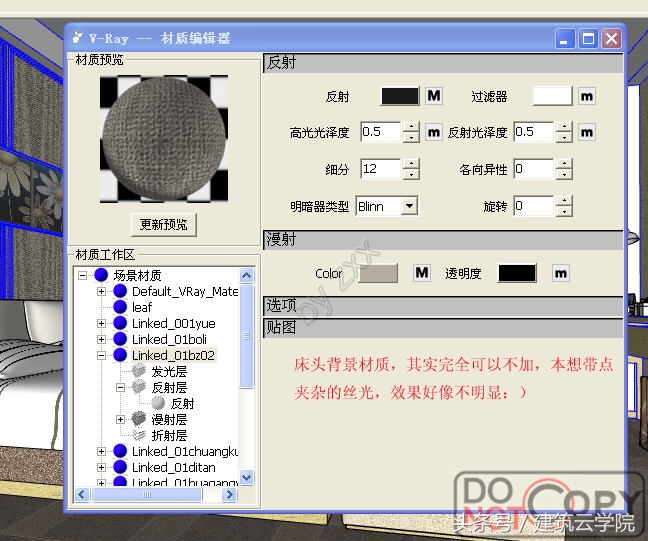Screen dimensions: 648x541
Task: Open reflection glossiness (反射光泽度) m map button
Action: click(586, 132)
